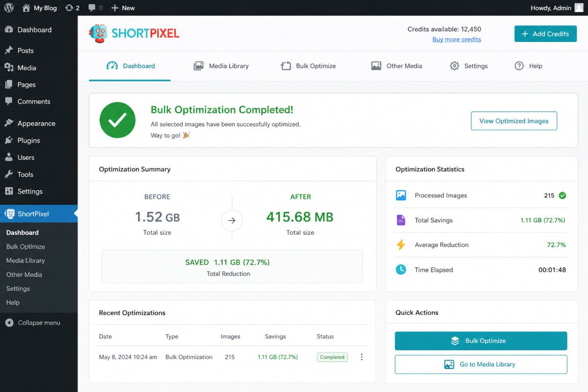Screen dimensions: 588x392
Task: Click the Users sidebar icon
Action: 9,157
